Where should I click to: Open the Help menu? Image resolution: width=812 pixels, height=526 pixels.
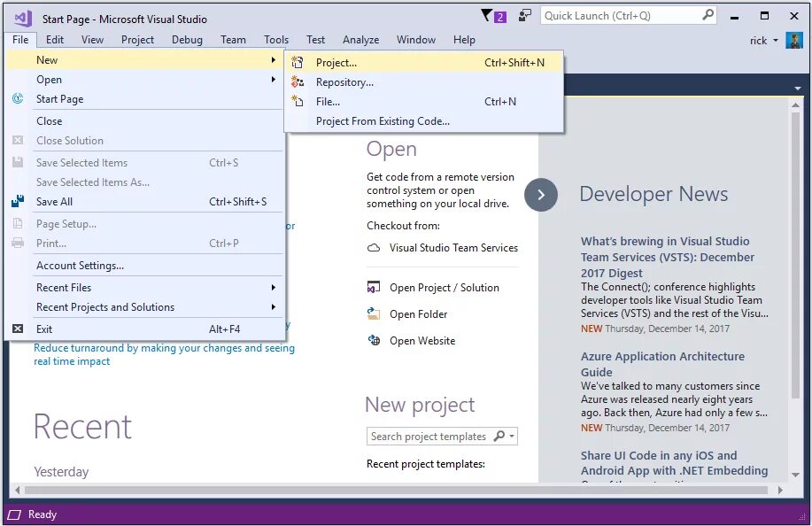point(464,39)
